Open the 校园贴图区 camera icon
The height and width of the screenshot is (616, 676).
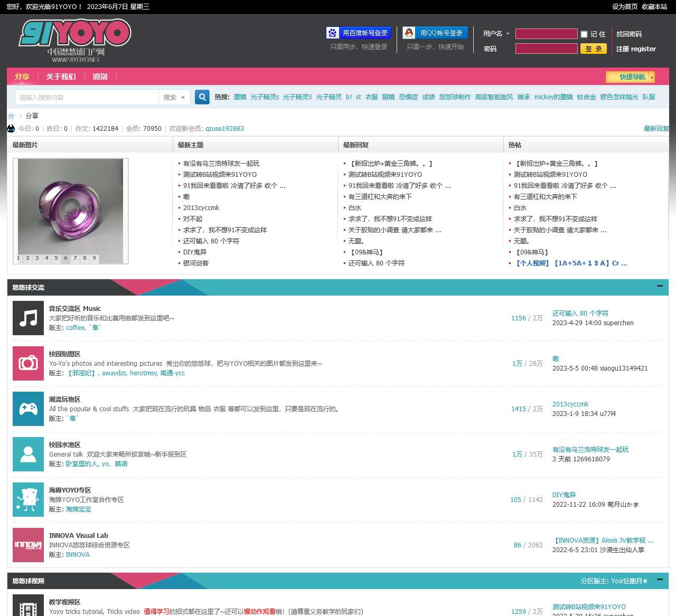28,363
